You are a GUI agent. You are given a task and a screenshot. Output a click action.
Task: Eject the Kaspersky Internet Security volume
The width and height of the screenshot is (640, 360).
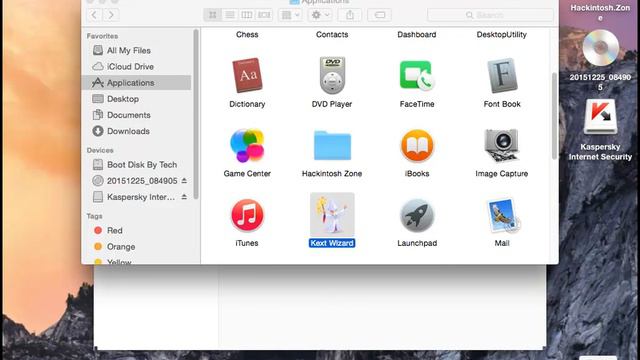[184, 197]
